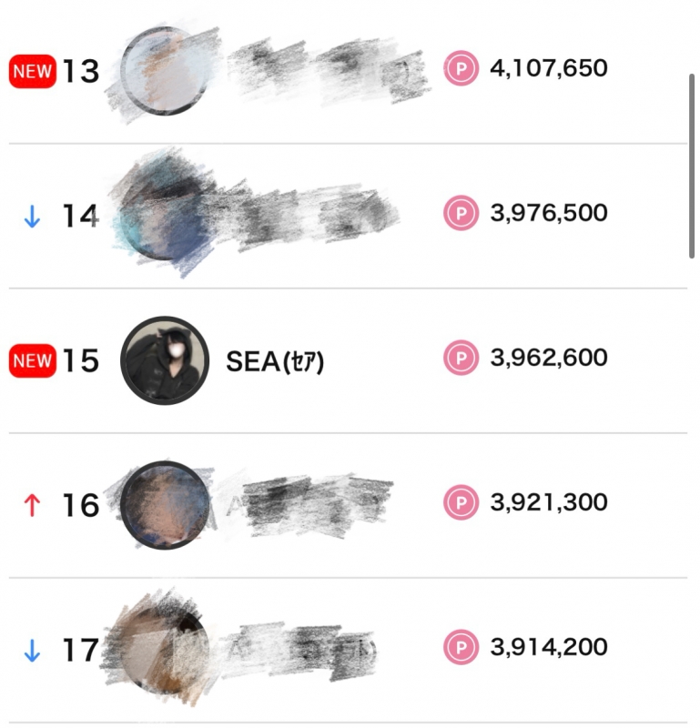
Task: Click the 3,914,200 points value
Action: coord(549,648)
